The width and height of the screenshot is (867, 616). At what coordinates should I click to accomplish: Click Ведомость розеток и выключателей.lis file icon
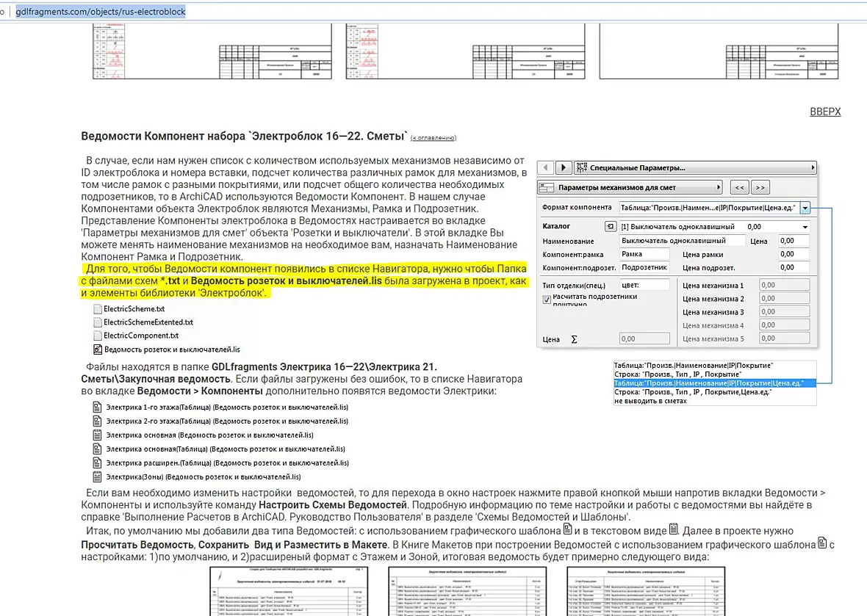(x=98, y=349)
